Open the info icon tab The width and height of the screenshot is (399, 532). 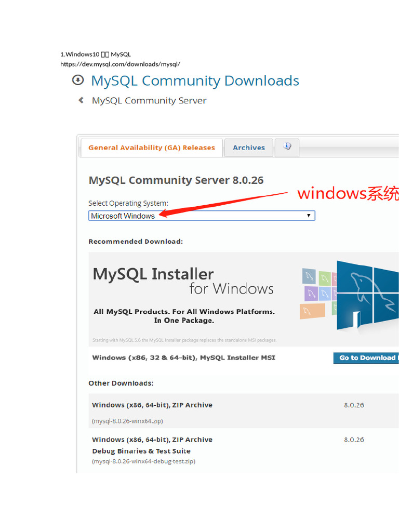tap(287, 147)
